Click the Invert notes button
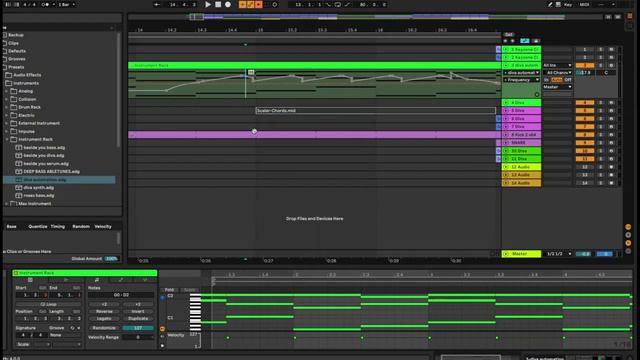 [x=138, y=311]
